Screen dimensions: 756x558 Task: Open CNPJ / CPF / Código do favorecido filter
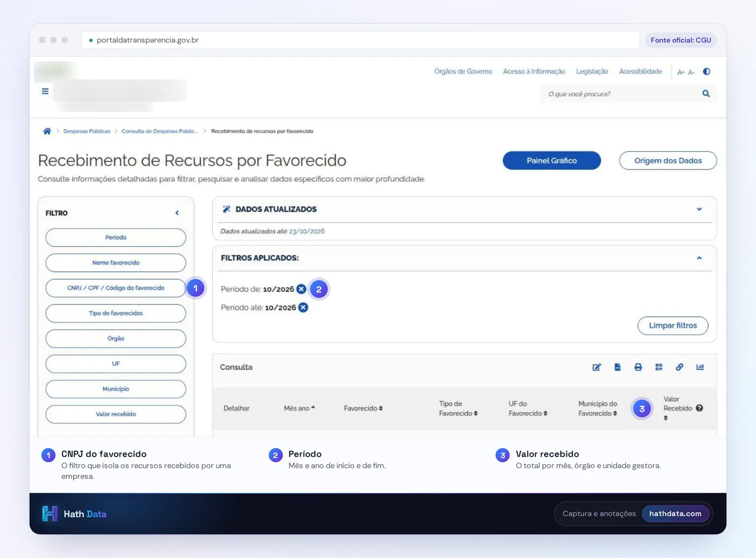coord(116,288)
